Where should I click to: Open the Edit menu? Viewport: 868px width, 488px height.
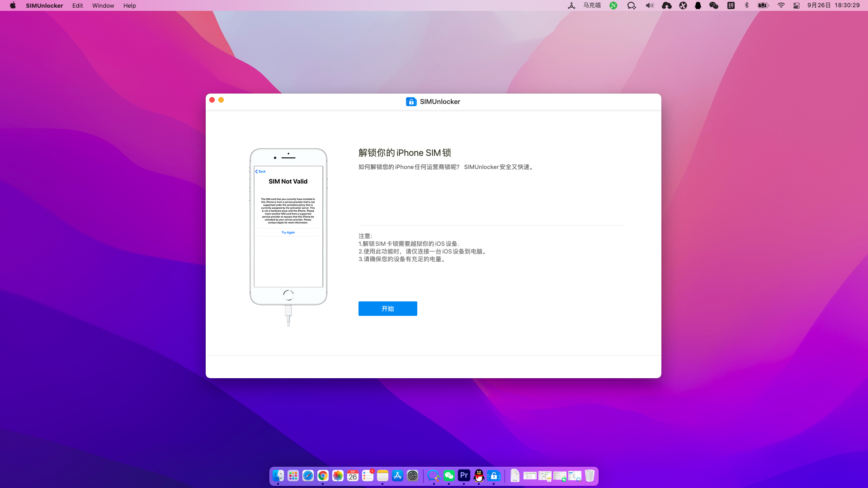(x=77, y=5)
